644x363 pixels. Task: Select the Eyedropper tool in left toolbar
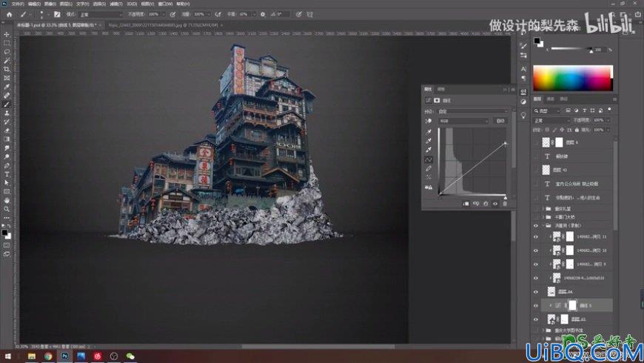click(7, 87)
